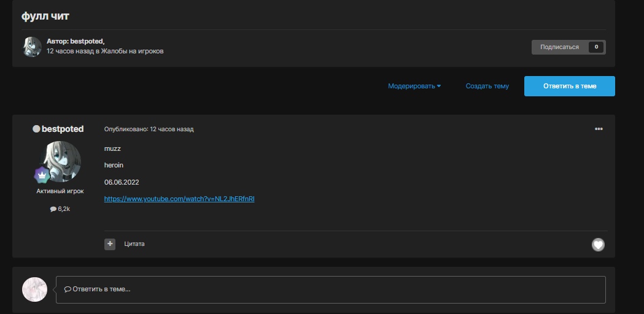Click the gray status dot beside bestpoted
This screenshot has height=314, width=644.
(x=36, y=129)
